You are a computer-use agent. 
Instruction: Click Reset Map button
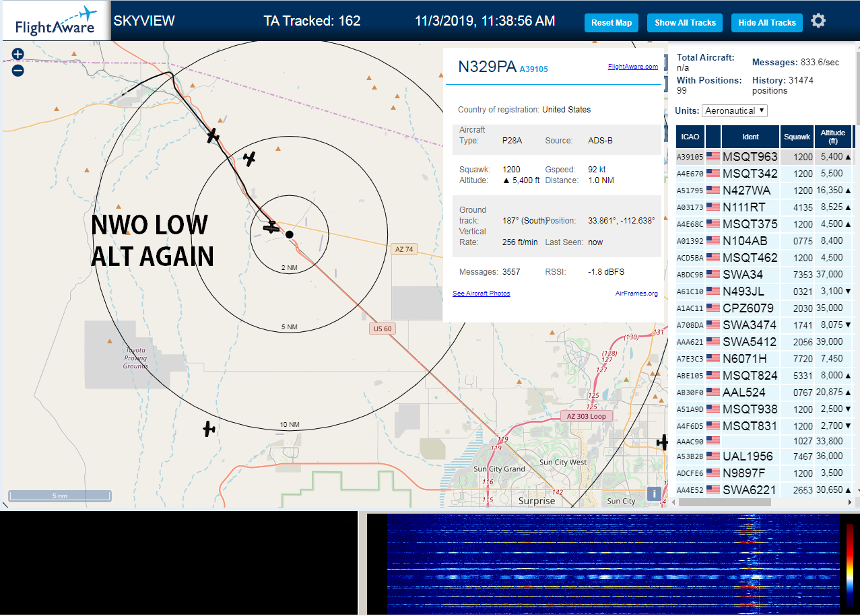click(x=611, y=23)
